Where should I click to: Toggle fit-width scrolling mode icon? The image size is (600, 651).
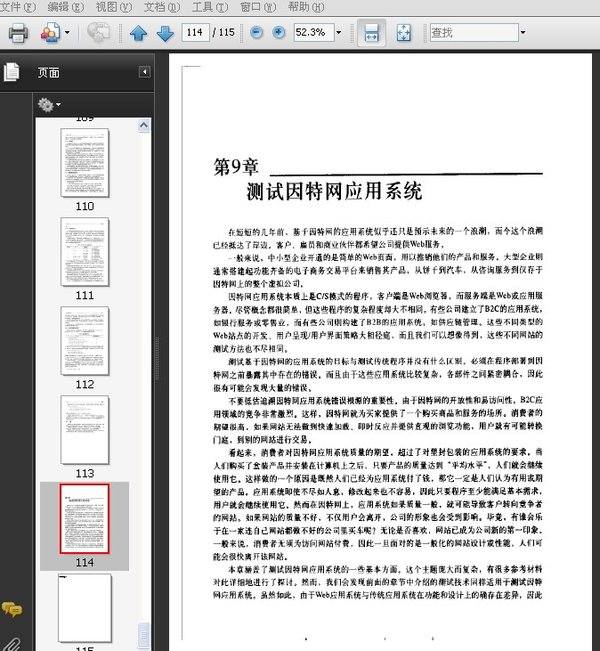coord(371,33)
